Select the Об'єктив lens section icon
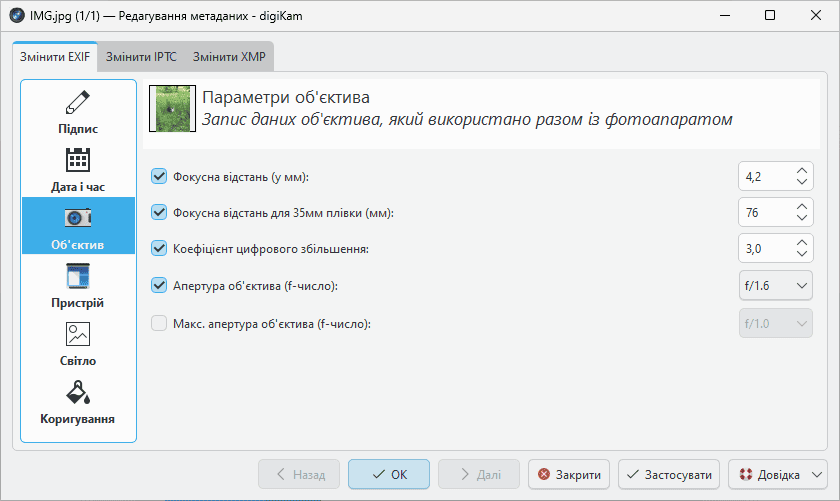Screen dimensions: 840x501 pos(78,218)
